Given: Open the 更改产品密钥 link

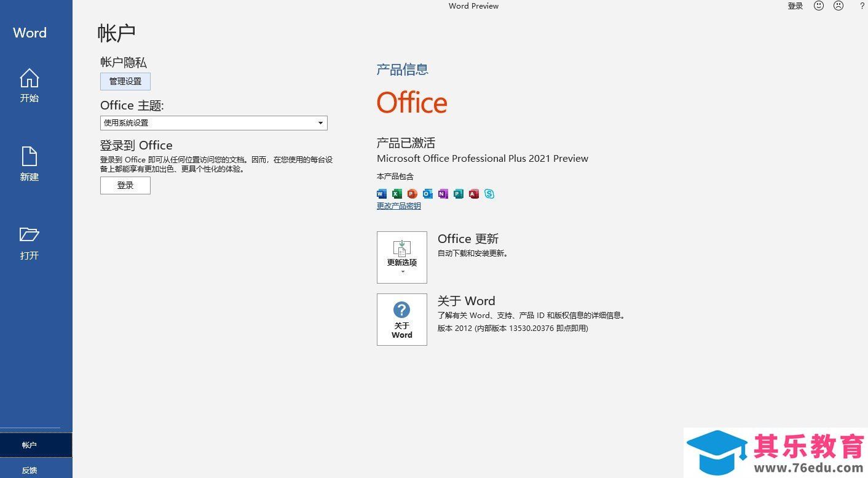Looking at the screenshot, I should [x=399, y=206].
